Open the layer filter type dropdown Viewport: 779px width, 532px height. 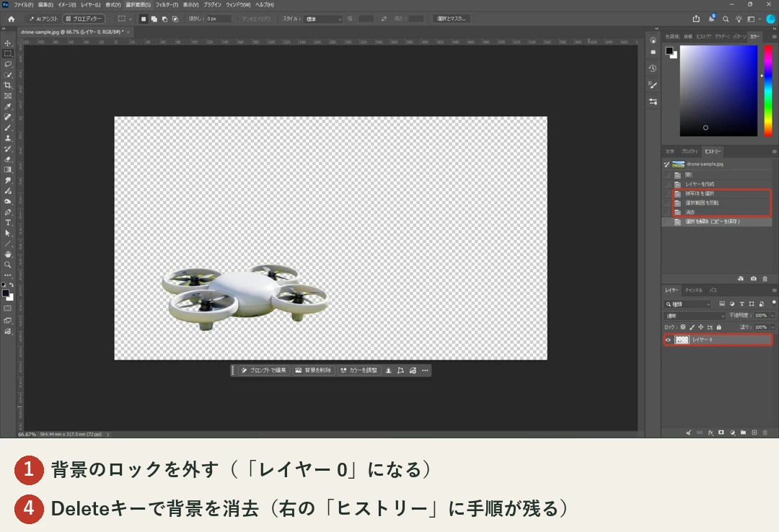click(688, 304)
